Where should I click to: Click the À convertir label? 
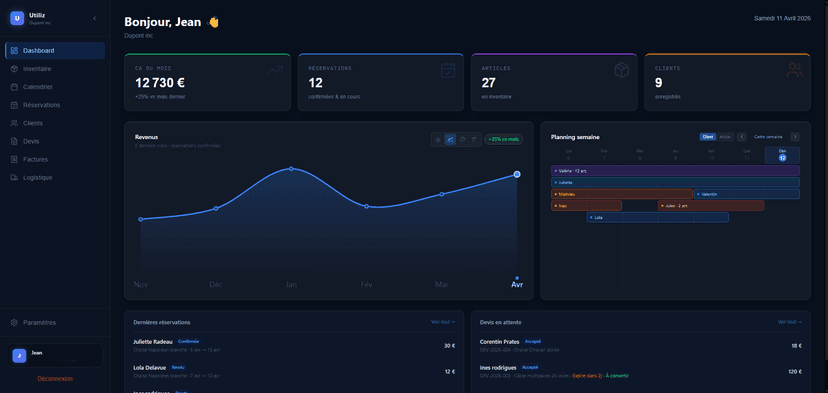tap(618, 376)
